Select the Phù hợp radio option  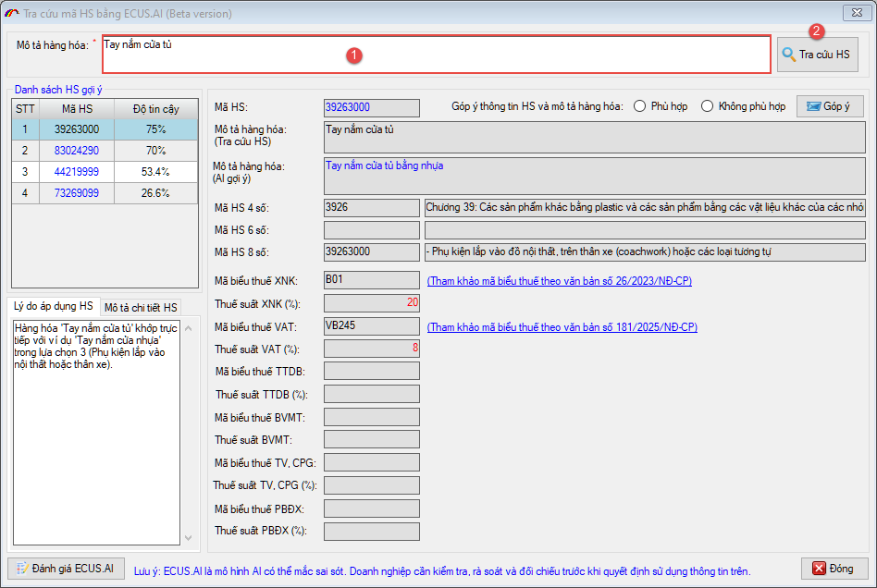point(640,106)
